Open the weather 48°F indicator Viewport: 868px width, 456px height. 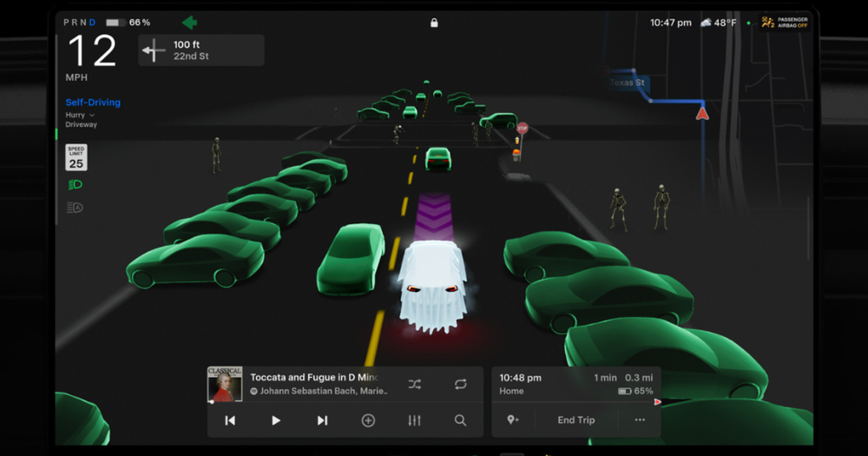click(x=718, y=23)
